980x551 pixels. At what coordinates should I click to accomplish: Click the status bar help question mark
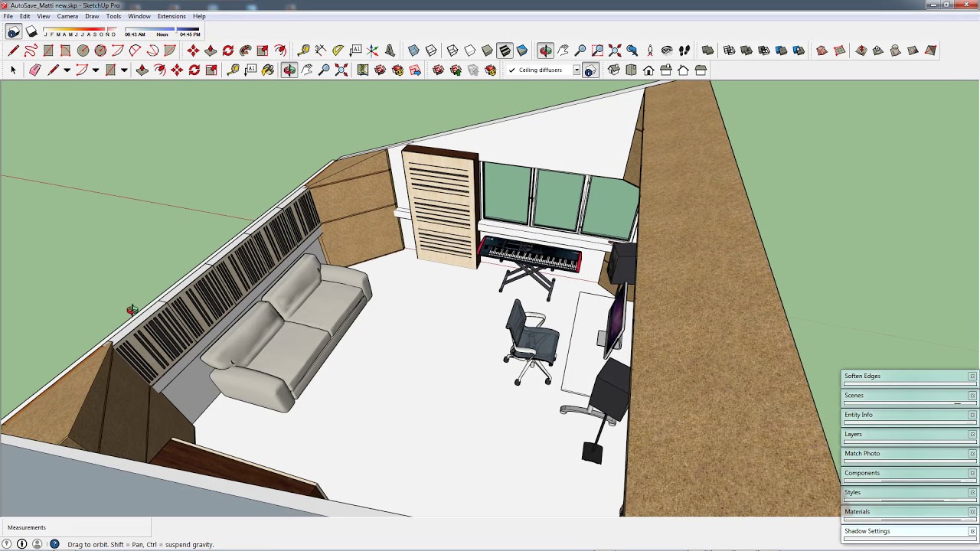[x=54, y=544]
